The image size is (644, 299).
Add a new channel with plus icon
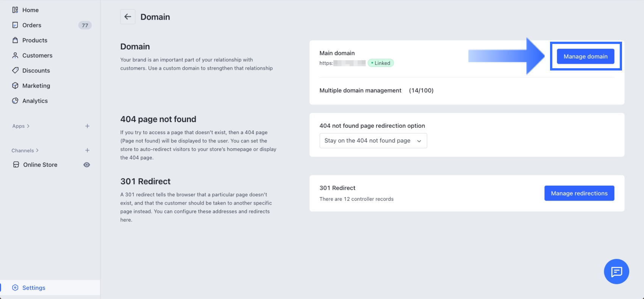[87, 150]
